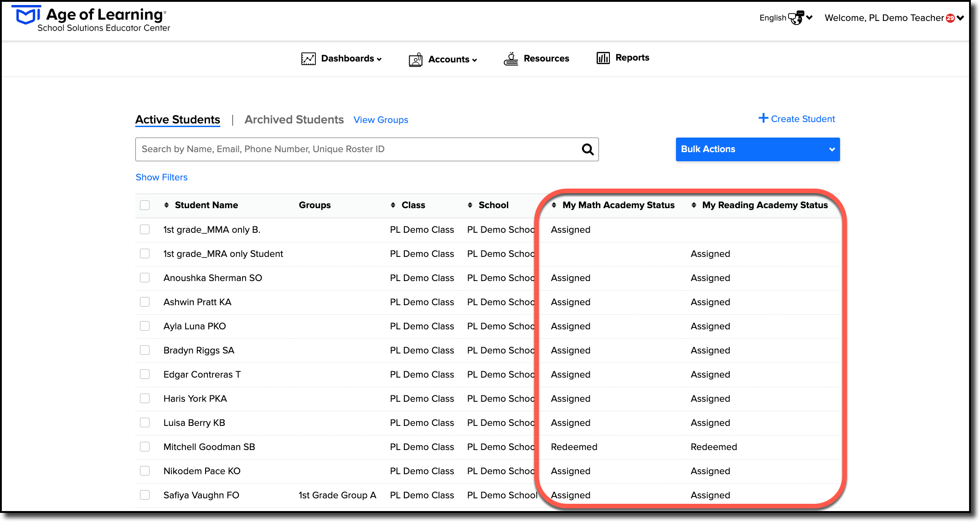Image resolution: width=980 pixels, height=522 pixels.
Task: Click student name Safiya Vaughn FO
Action: click(x=201, y=496)
